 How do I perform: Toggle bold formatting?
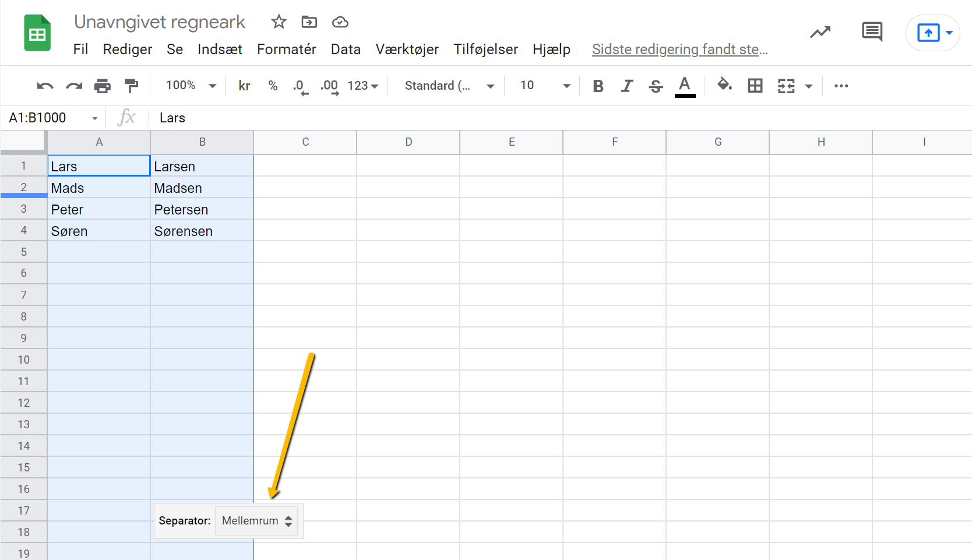click(598, 85)
